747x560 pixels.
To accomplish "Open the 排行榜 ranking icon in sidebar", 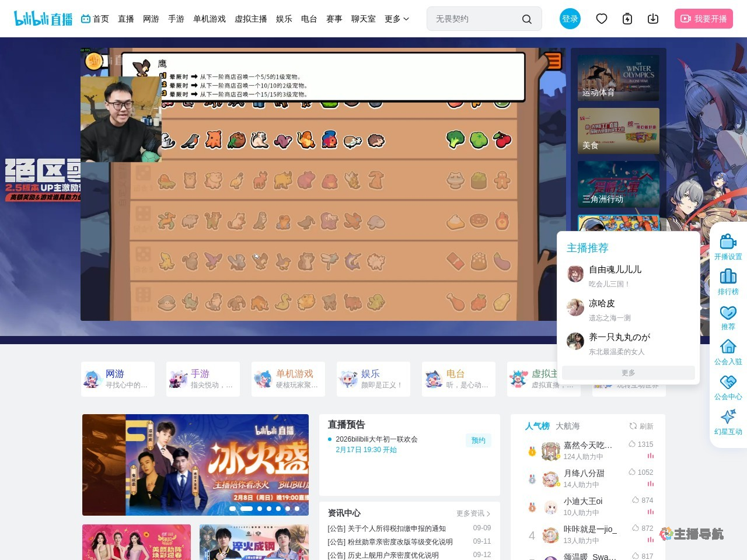I will click(x=728, y=281).
